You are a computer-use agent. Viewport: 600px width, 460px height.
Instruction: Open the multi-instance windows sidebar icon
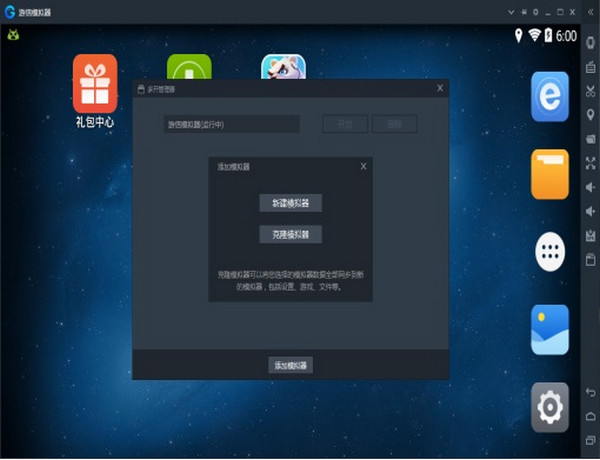[590, 139]
